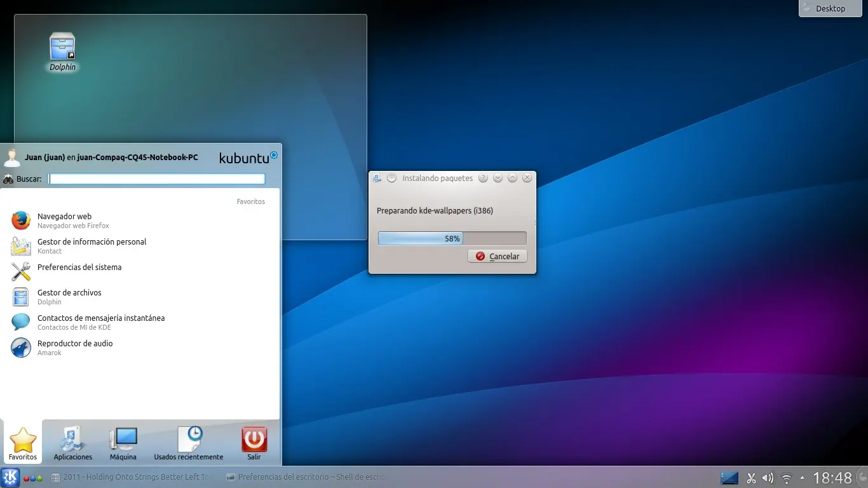Click the 58% installation progress bar

point(452,238)
